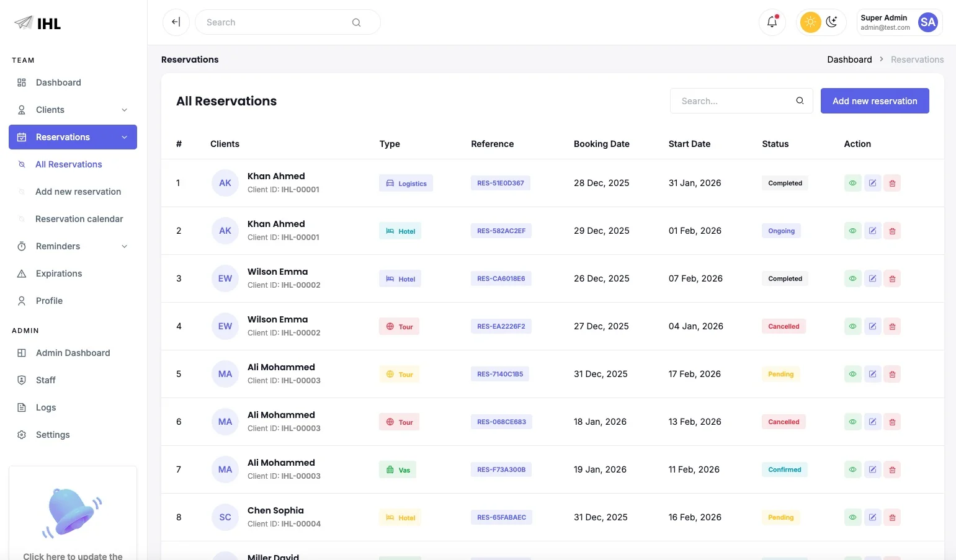
Task: Click Cancelled status of RES-EA2226F2
Action: coord(784,326)
